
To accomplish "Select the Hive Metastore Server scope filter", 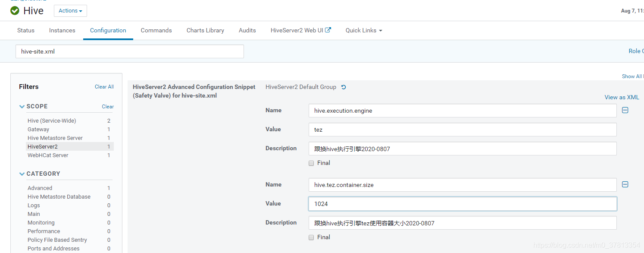I will point(55,138).
